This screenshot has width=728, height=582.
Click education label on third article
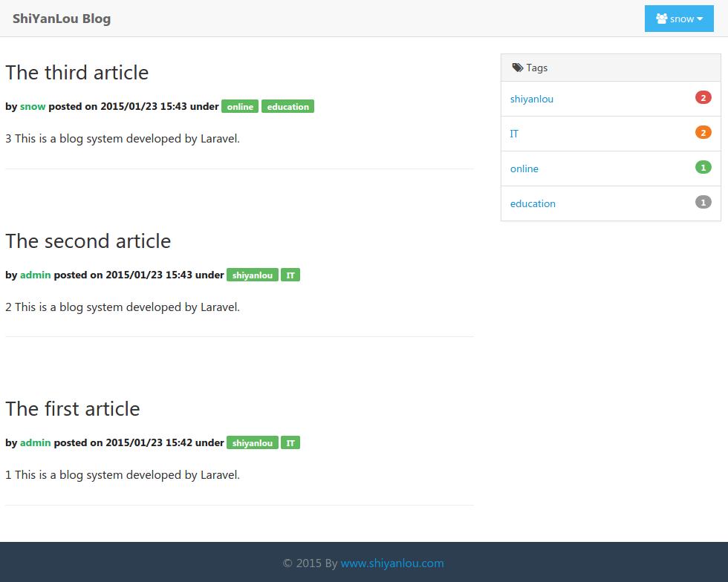point(288,106)
